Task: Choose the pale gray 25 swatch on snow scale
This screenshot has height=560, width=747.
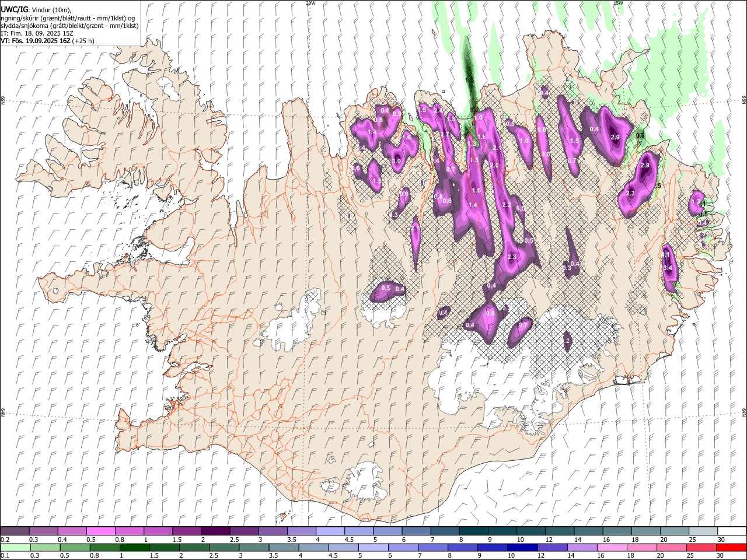Action: 703,531
